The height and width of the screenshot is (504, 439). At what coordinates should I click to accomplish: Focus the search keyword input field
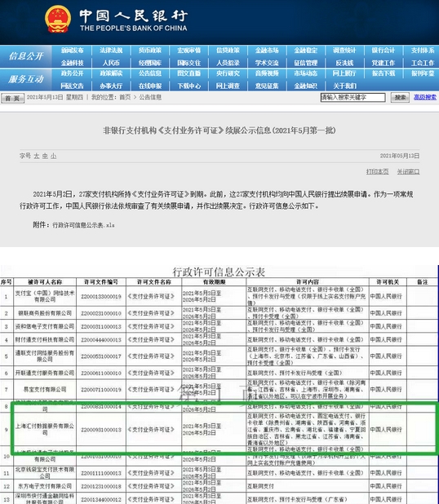point(353,97)
